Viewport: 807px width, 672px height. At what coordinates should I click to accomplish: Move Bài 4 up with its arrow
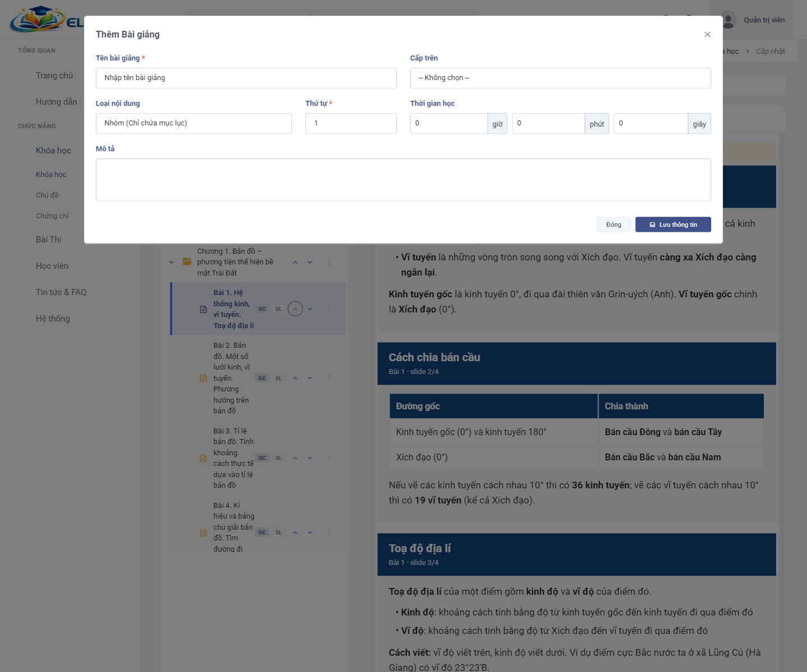point(295,533)
